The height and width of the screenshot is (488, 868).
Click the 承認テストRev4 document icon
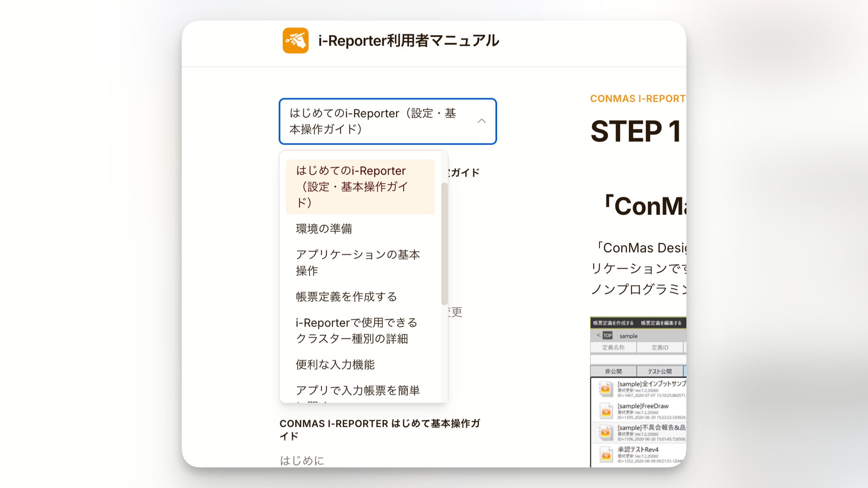pyautogui.click(x=606, y=455)
